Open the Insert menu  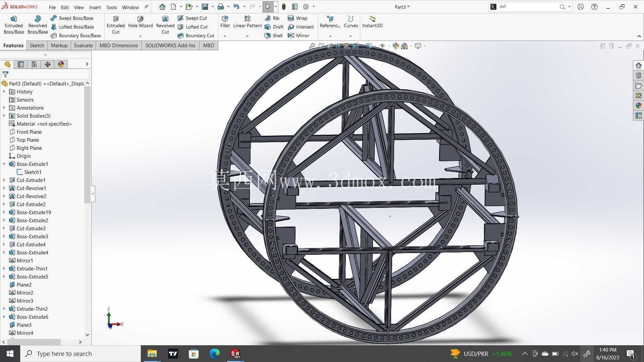click(95, 7)
